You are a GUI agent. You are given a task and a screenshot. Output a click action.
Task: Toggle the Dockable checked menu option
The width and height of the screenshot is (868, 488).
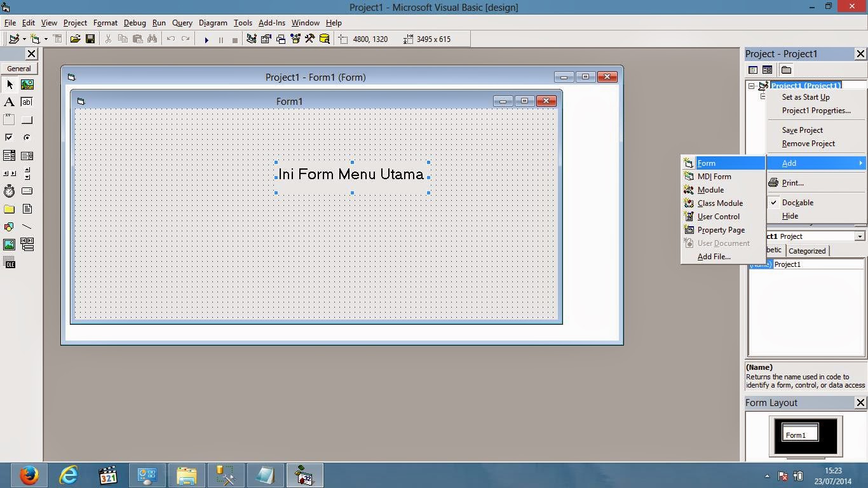(x=817, y=203)
